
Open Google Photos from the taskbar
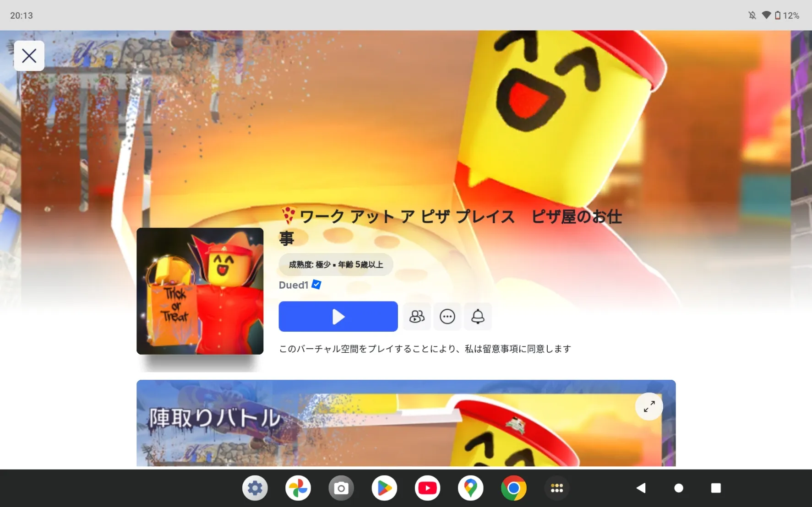pos(298,488)
